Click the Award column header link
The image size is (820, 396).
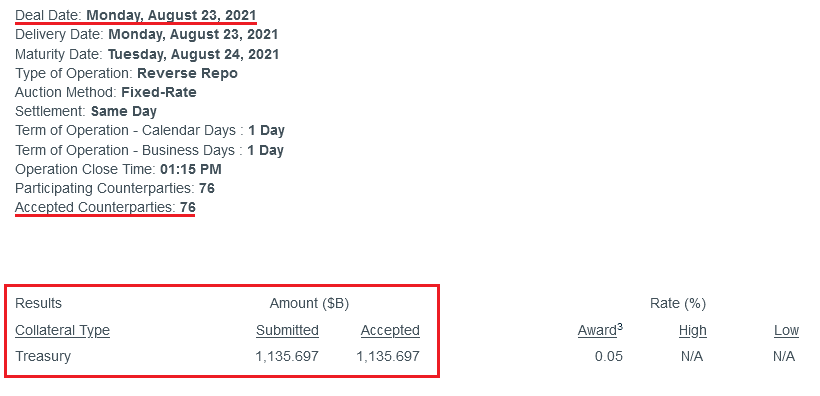(x=597, y=331)
